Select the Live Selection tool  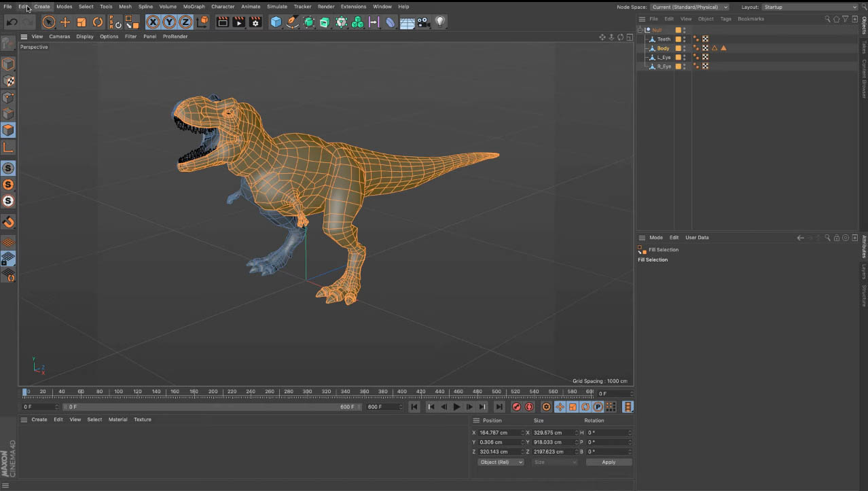(x=48, y=22)
